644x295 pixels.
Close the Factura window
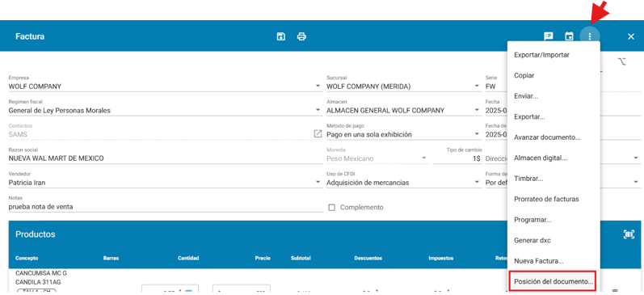point(631,36)
